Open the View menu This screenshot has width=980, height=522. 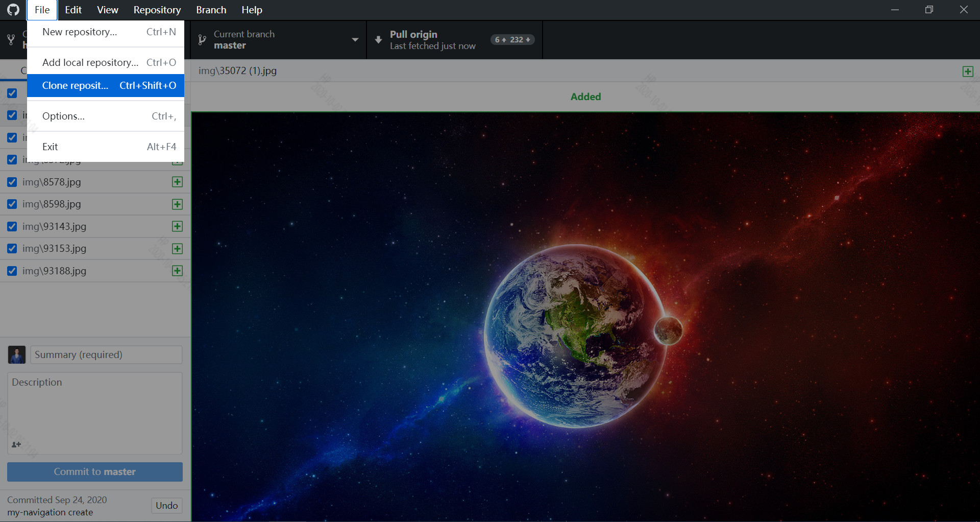pos(108,10)
